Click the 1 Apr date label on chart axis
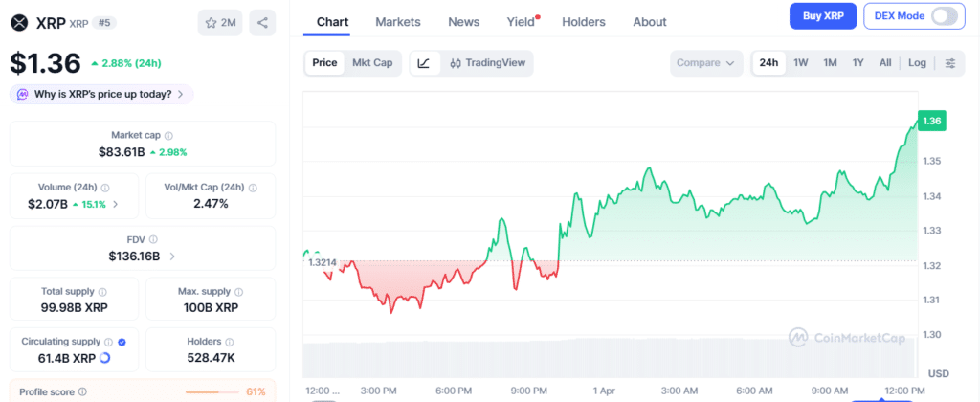Image resolution: width=980 pixels, height=402 pixels. 604,391
